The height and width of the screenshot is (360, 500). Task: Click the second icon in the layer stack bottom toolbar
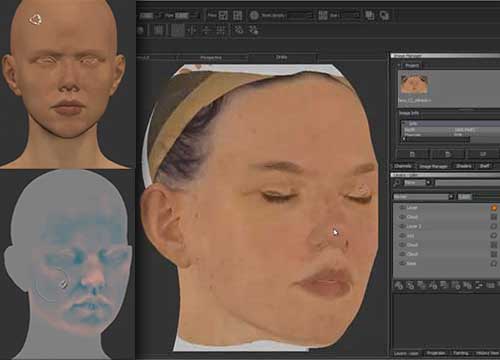click(x=410, y=285)
